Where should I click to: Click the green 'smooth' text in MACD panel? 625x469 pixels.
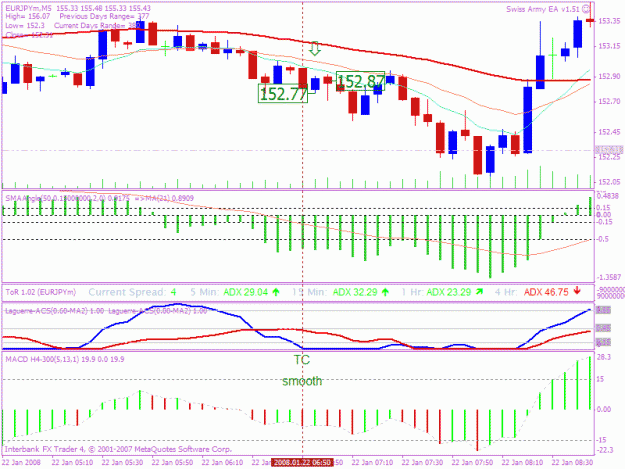pyautogui.click(x=302, y=381)
